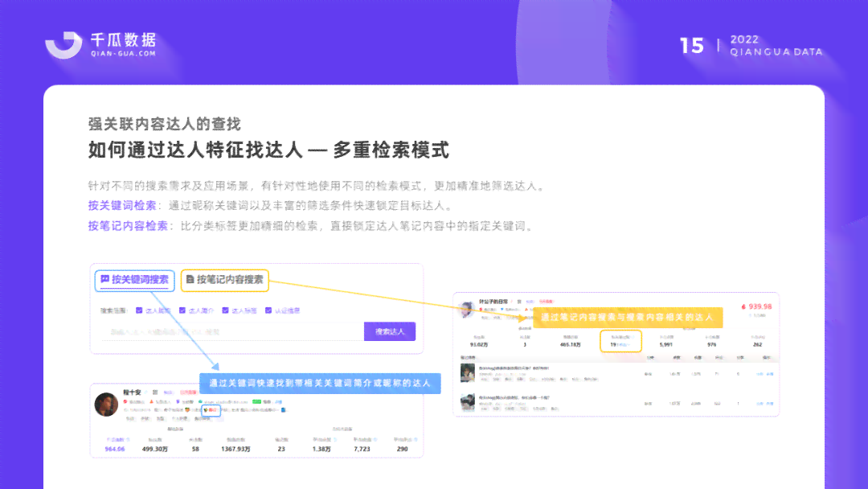Click the purple 按关键词检索 paragraph label
Viewport: 868px width, 489px height.
click(x=122, y=205)
